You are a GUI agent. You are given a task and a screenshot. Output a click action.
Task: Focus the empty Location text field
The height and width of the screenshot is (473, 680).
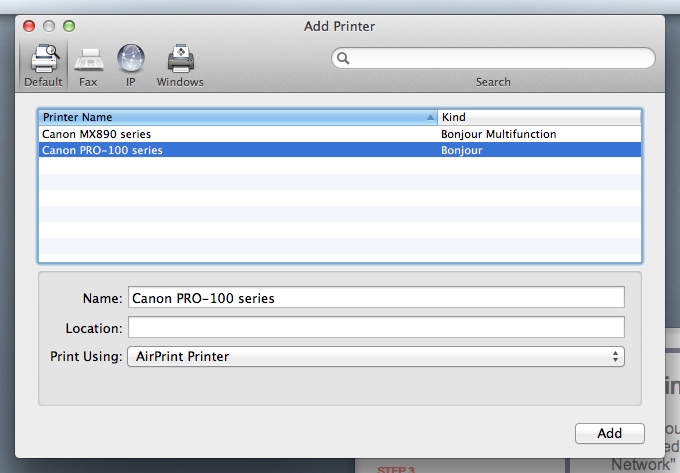click(376, 327)
